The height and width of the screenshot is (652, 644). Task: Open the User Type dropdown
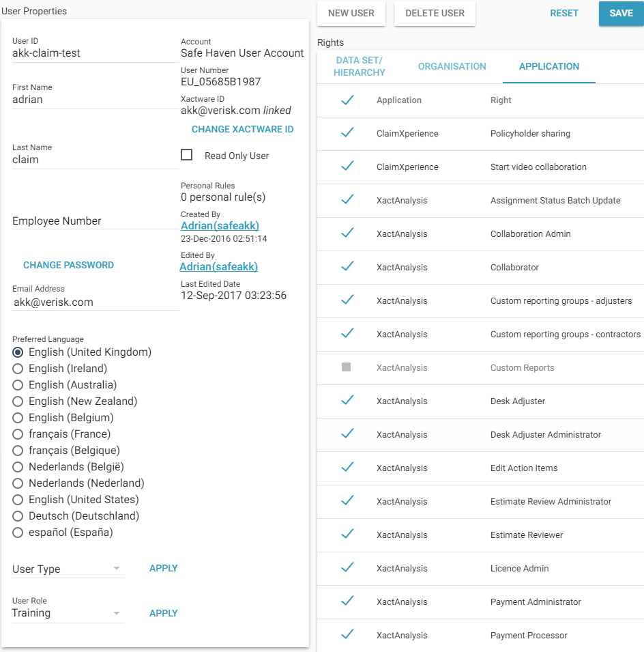pos(68,569)
